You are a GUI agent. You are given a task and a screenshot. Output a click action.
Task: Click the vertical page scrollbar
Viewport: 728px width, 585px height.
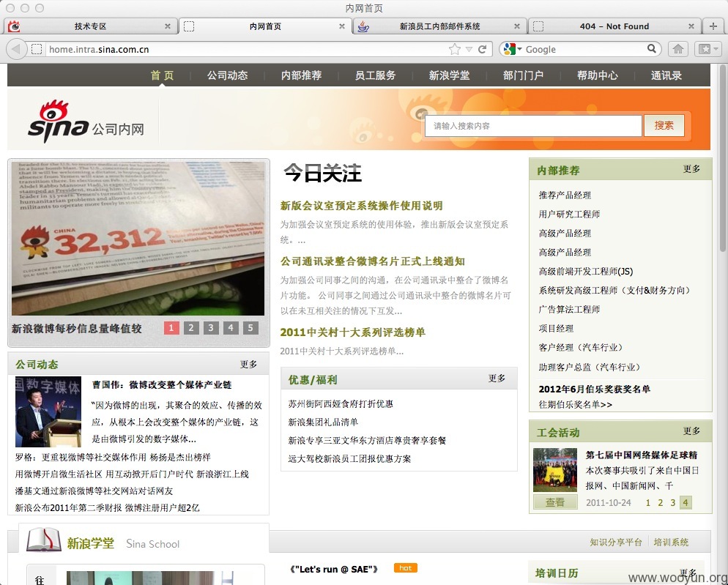[x=722, y=158]
